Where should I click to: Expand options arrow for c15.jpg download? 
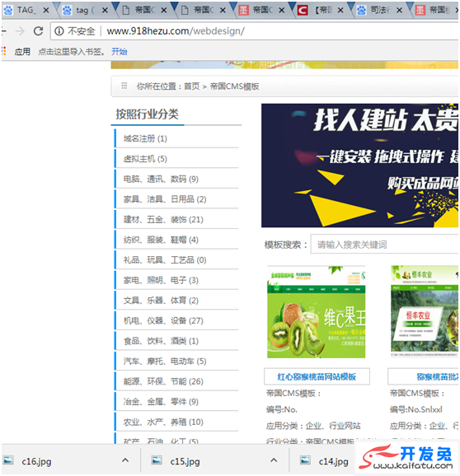pos(274,460)
